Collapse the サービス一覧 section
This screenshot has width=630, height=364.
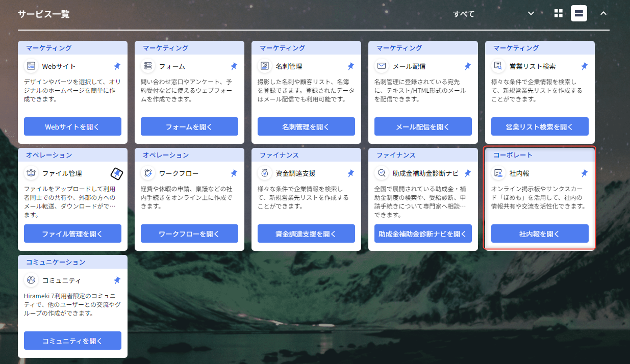(603, 13)
